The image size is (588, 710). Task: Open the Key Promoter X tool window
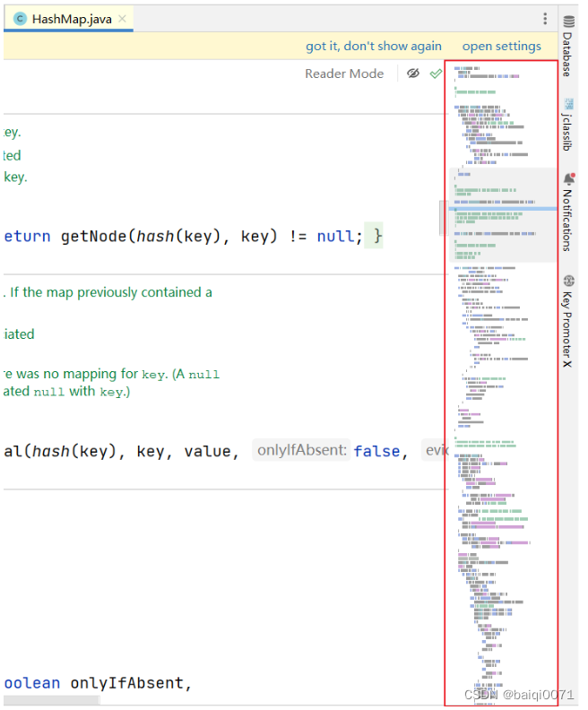click(568, 321)
